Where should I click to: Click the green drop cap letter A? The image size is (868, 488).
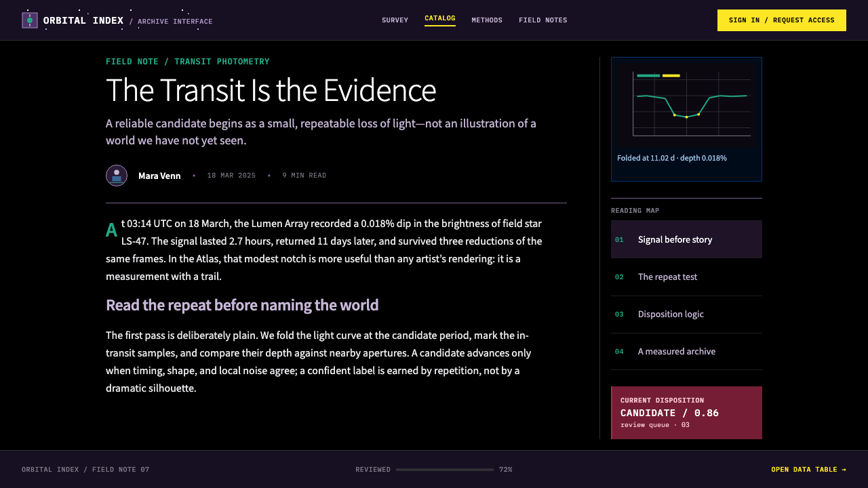tap(112, 230)
